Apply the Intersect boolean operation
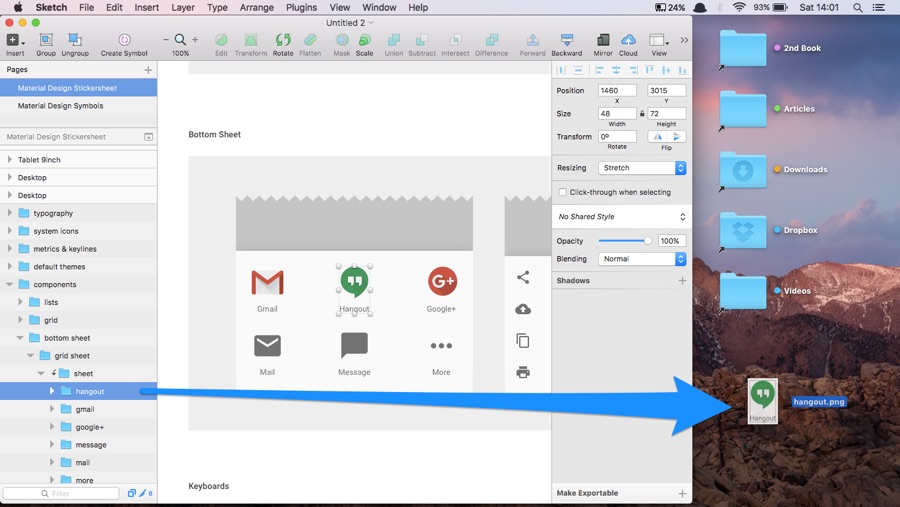The width and height of the screenshot is (900, 507). coord(455,44)
